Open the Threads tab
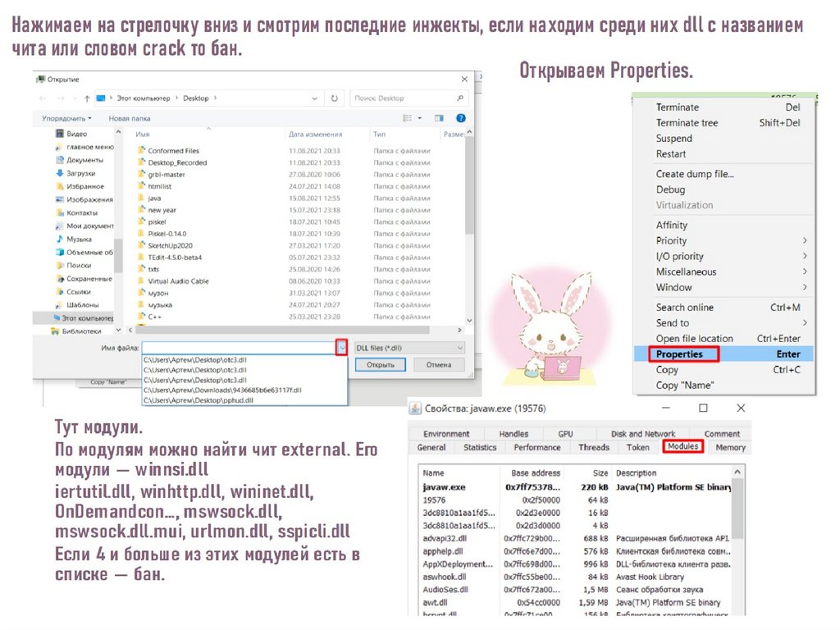 point(594,447)
